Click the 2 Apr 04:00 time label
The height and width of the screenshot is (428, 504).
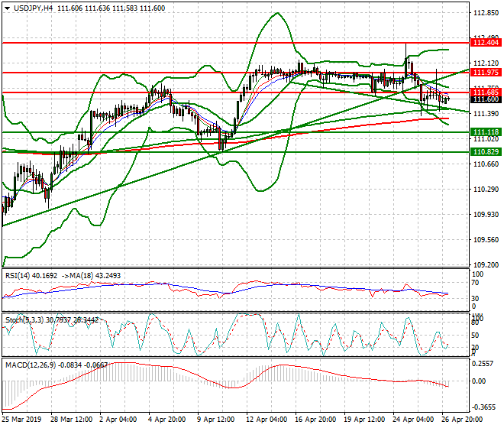point(118,420)
